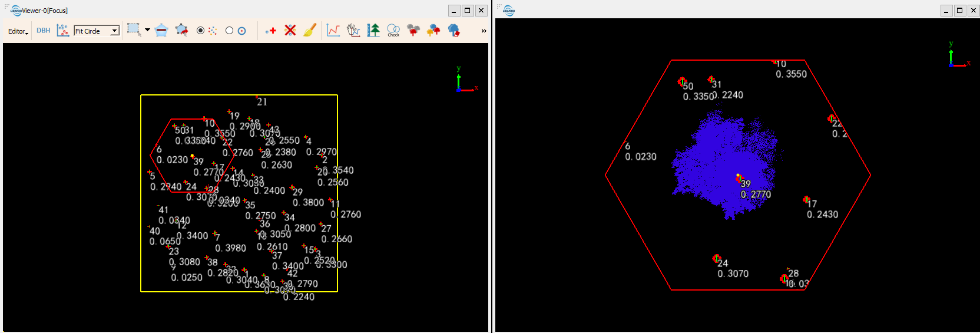Image resolution: width=980 pixels, height=333 pixels.
Task: Click the Viewer-0 window logo icon
Action: coord(16,11)
